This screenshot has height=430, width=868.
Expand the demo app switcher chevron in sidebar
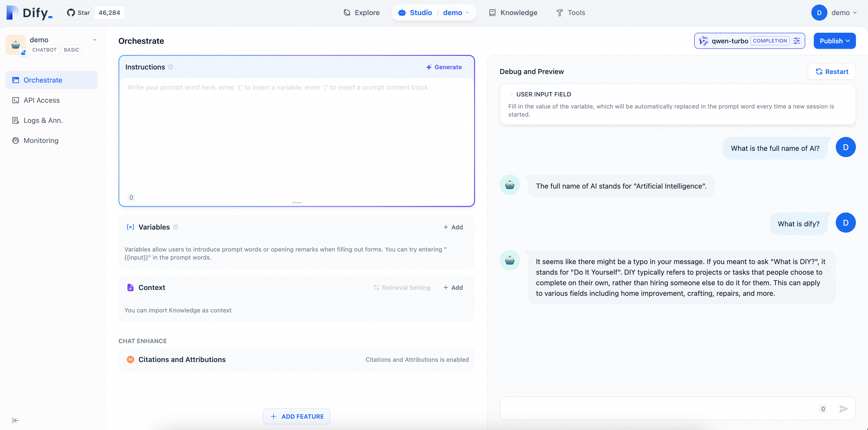95,40
